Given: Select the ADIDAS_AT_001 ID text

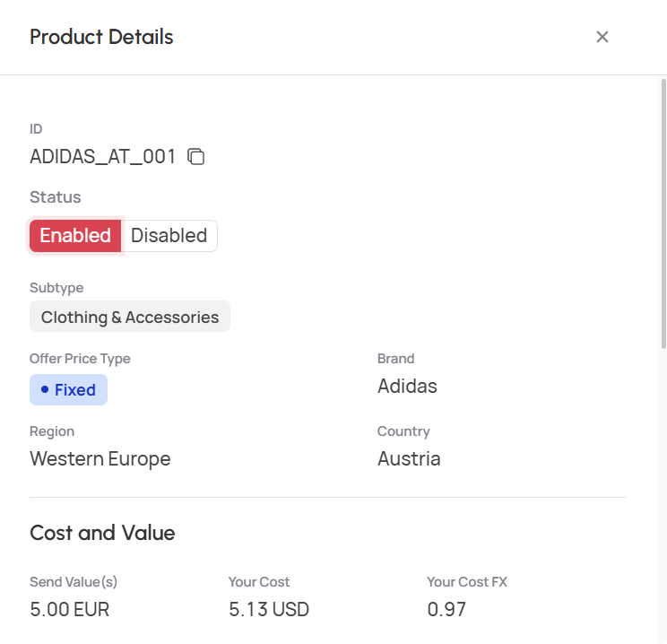Looking at the screenshot, I should tap(102, 157).
